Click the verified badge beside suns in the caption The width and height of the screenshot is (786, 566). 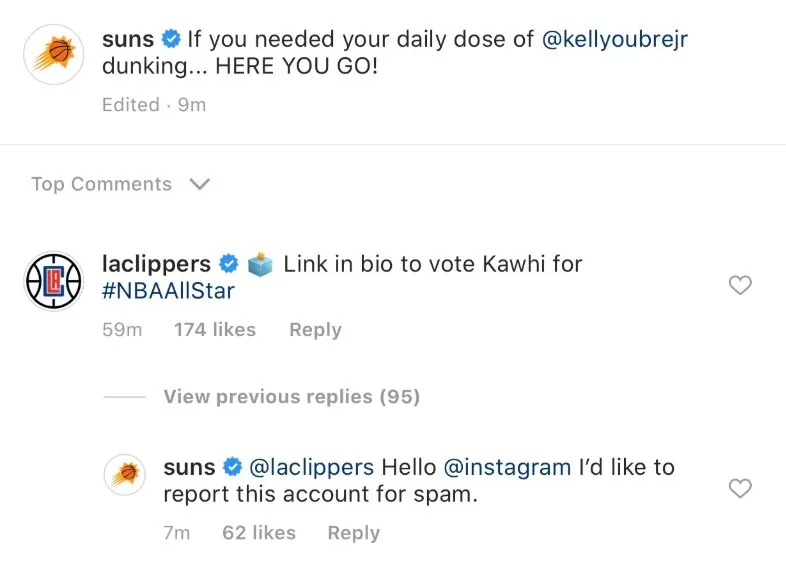[x=171, y=39]
